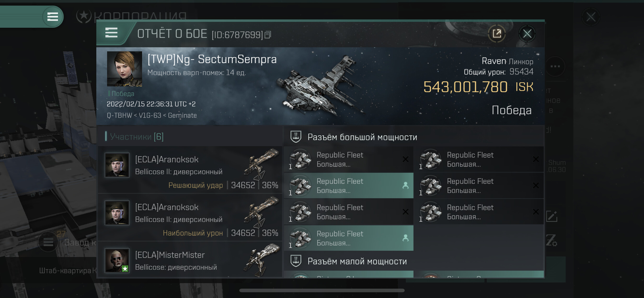This screenshot has width=644, height=298.
Task: Click the first destroyed Republic Fleet module
Action: [349, 159]
